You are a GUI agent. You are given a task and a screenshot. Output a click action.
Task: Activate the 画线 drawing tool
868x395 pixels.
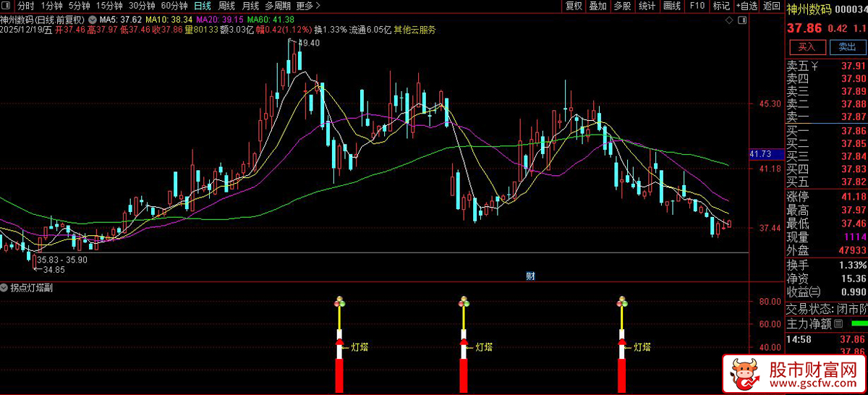click(672, 6)
